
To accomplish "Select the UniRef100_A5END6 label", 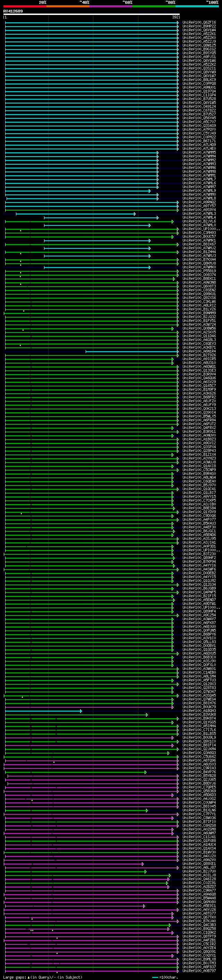I will [199, 535].
